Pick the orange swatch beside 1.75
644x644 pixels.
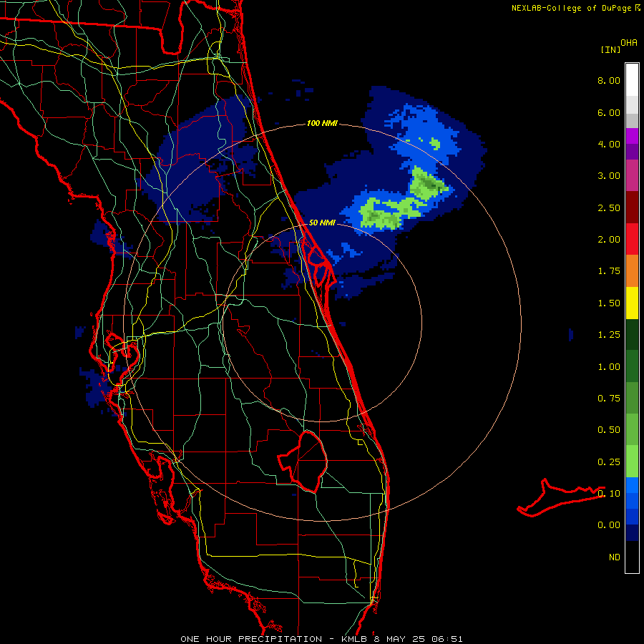[x=632, y=271]
